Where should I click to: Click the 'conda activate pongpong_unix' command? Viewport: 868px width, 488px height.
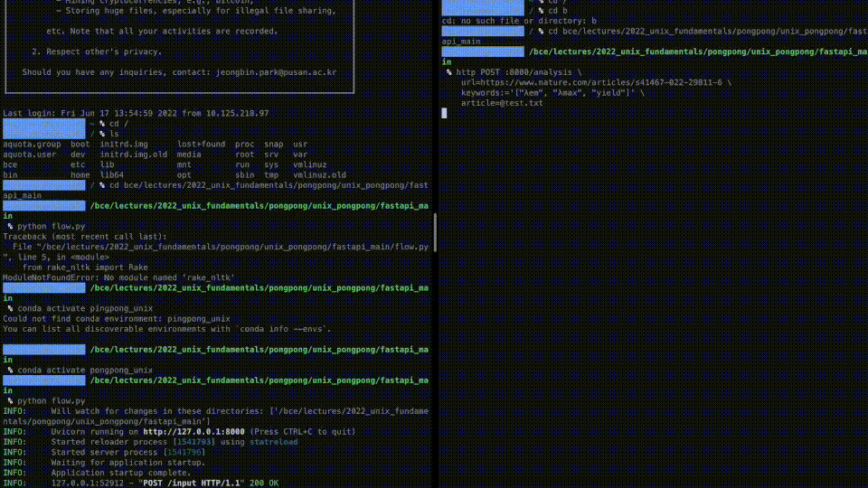point(85,371)
